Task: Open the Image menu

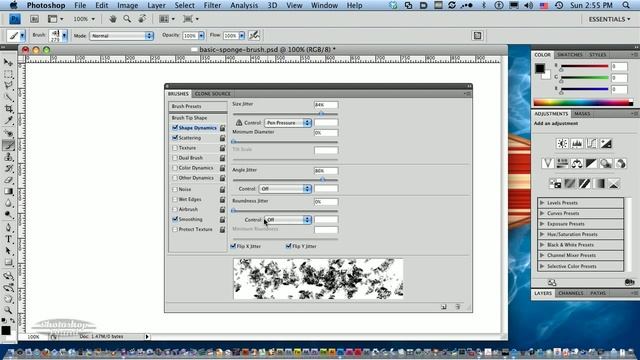Action: (x=127, y=5)
